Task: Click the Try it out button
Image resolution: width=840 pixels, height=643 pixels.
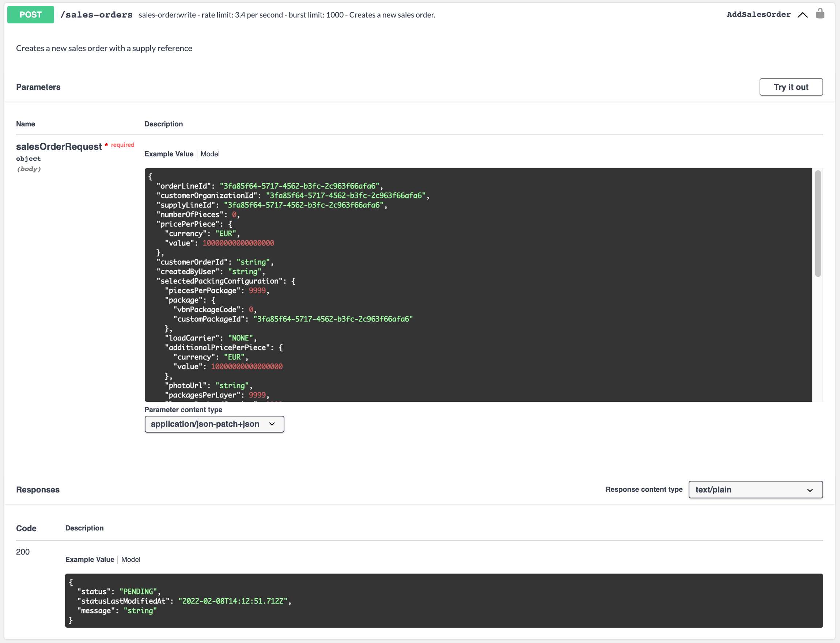Action: [x=791, y=87]
